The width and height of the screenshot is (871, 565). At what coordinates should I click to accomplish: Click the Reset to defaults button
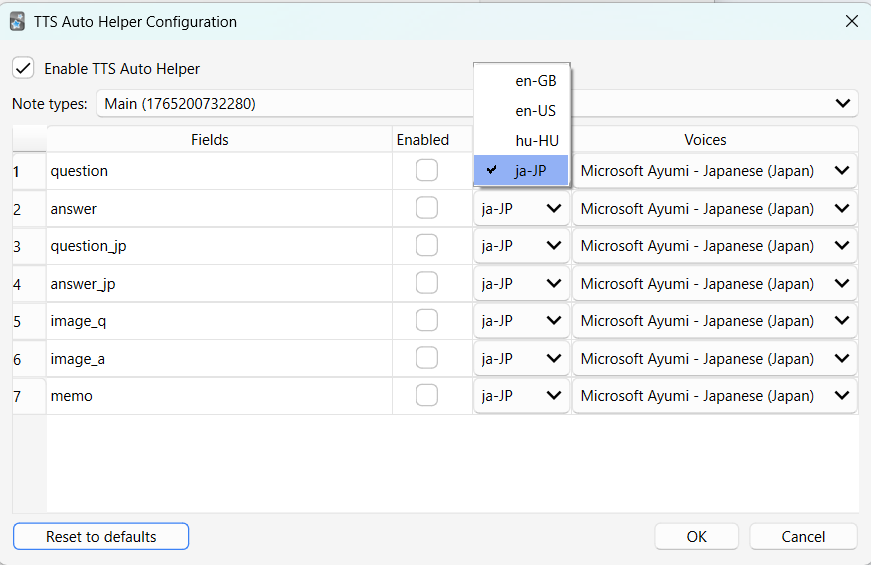coord(101,537)
